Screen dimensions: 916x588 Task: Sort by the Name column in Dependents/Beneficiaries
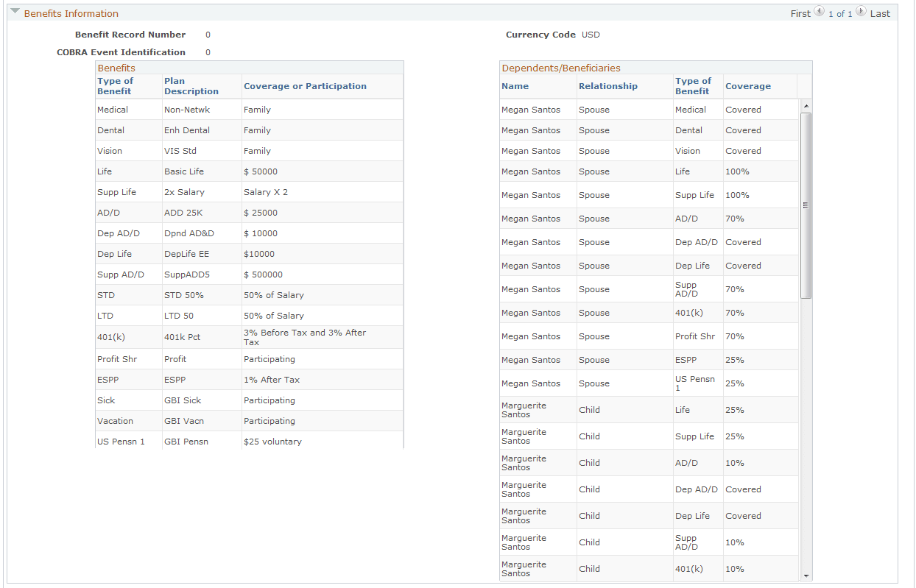click(515, 86)
